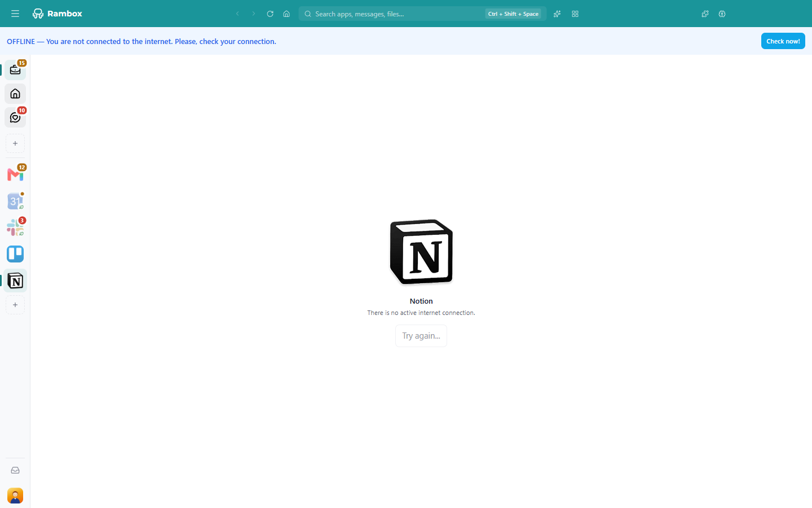812x508 pixels.
Task: Click the large Notion logo
Action: [421, 252]
